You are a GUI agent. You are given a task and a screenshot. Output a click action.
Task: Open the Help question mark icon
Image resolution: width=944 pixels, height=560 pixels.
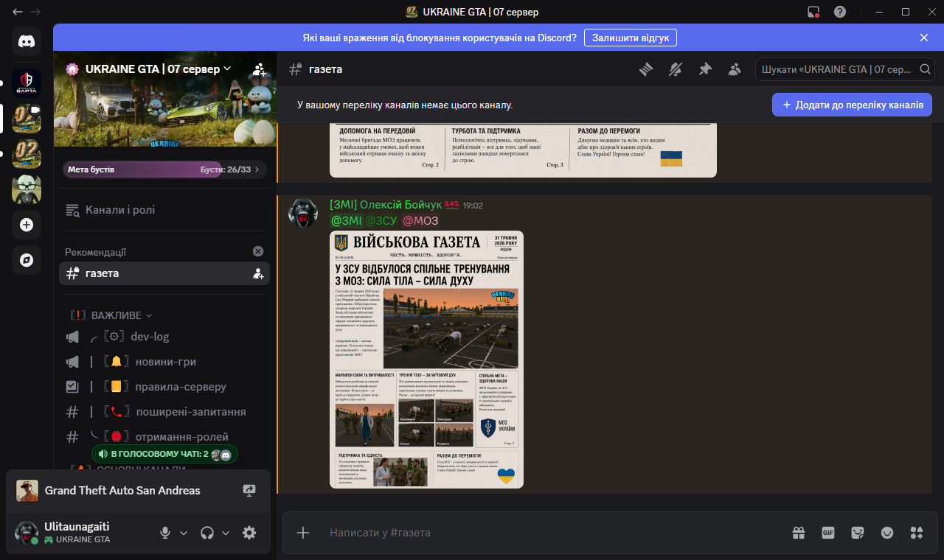(839, 12)
